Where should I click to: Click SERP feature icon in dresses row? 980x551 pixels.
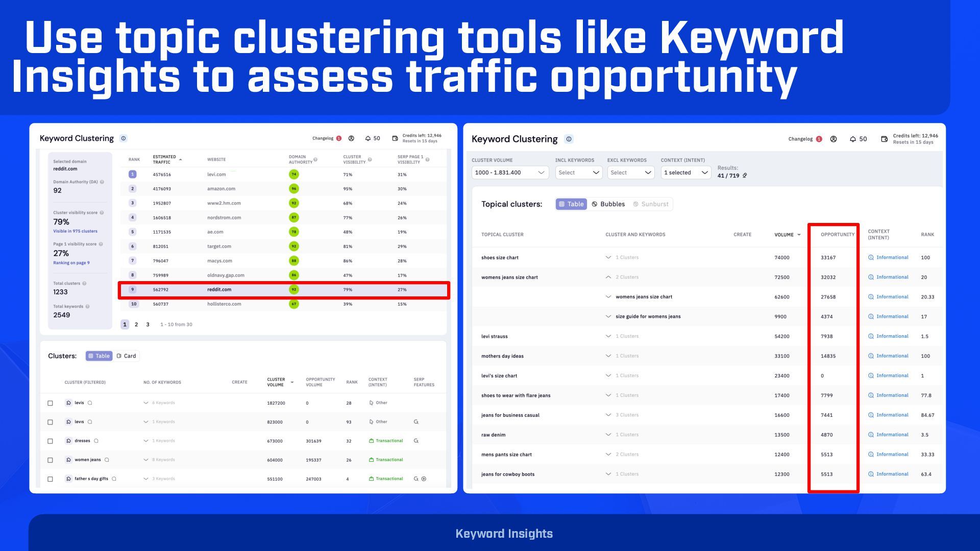pyautogui.click(x=416, y=441)
